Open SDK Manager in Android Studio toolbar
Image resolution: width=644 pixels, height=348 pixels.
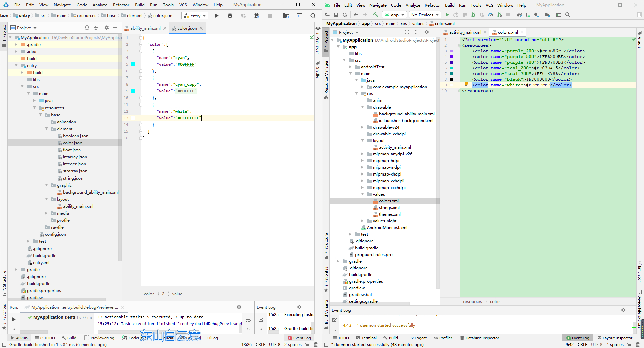click(x=537, y=15)
